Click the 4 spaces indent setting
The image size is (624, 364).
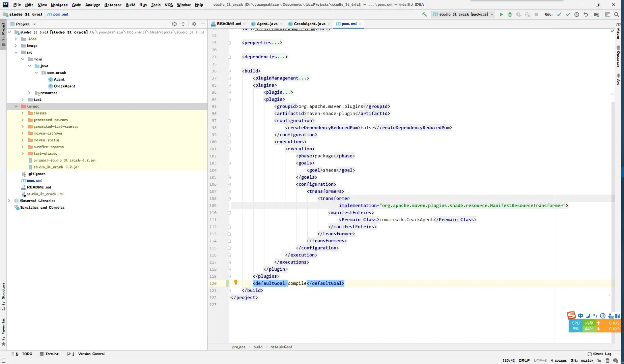pos(559,361)
